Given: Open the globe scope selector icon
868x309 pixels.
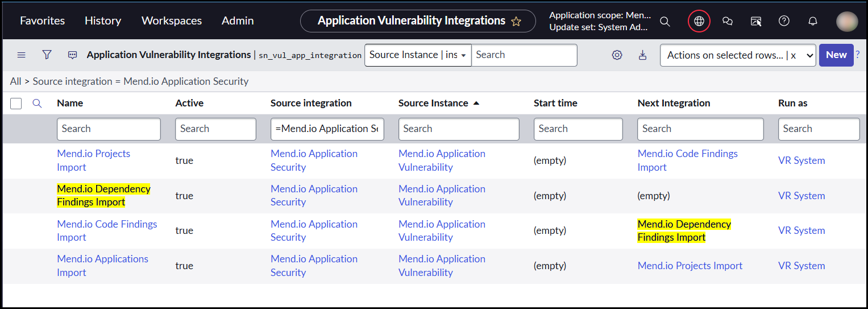Looking at the screenshot, I should (699, 21).
